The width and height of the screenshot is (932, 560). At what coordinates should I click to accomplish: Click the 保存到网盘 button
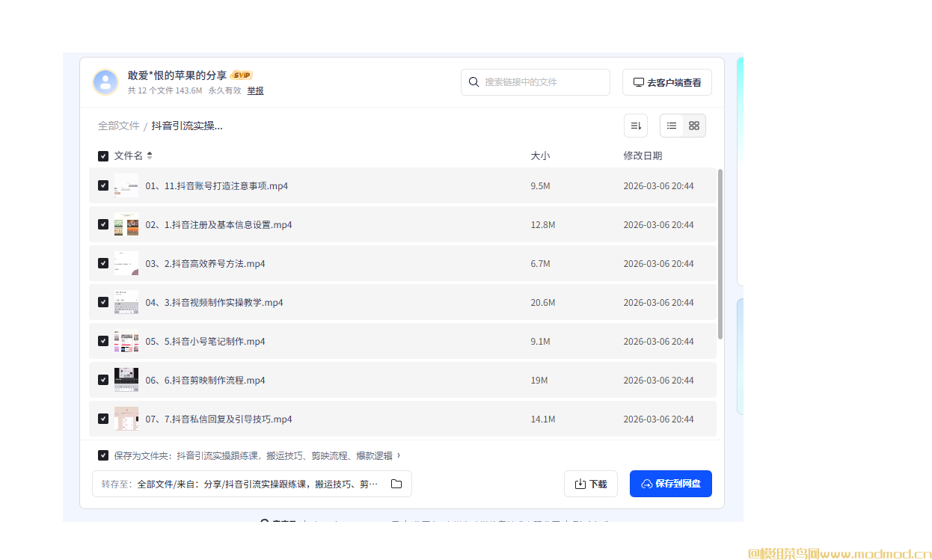670,484
